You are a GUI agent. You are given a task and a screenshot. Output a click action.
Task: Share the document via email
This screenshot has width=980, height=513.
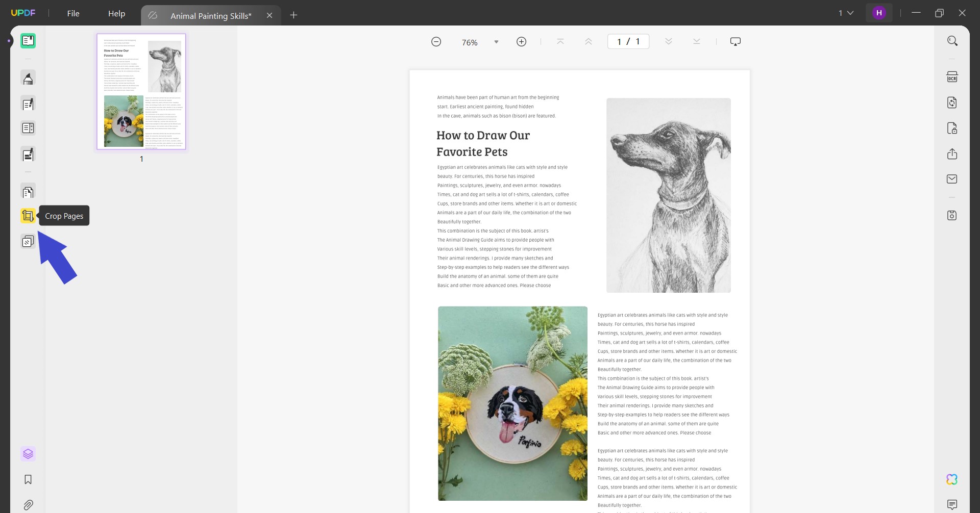pos(952,179)
